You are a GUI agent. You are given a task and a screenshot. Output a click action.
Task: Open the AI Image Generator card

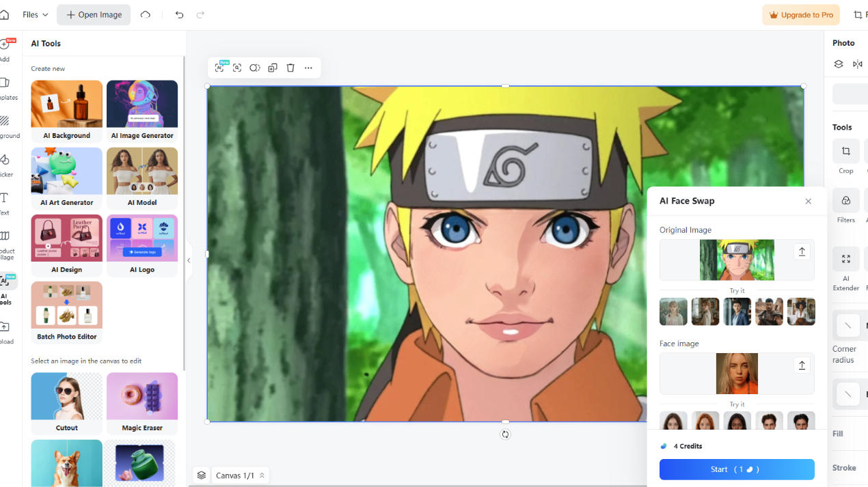tap(142, 111)
